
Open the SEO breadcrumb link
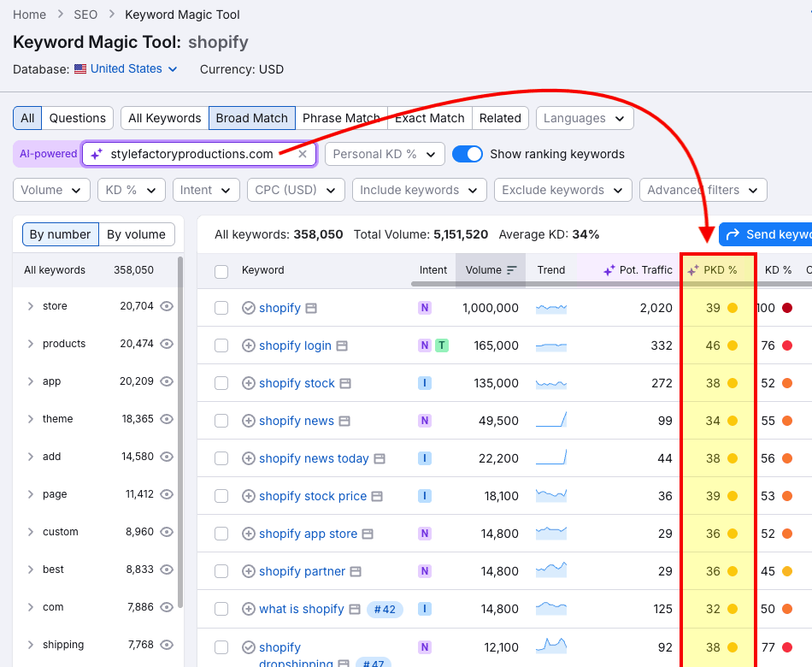[85, 15]
